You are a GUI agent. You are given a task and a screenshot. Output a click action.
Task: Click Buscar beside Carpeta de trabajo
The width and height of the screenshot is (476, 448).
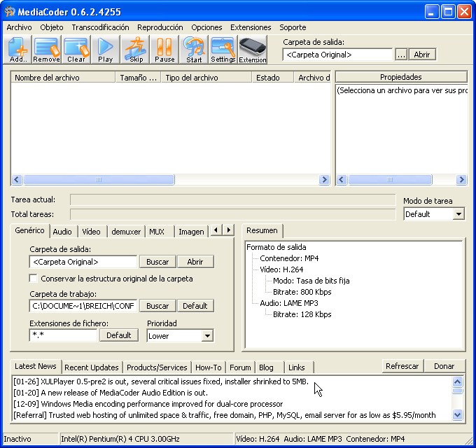point(157,306)
